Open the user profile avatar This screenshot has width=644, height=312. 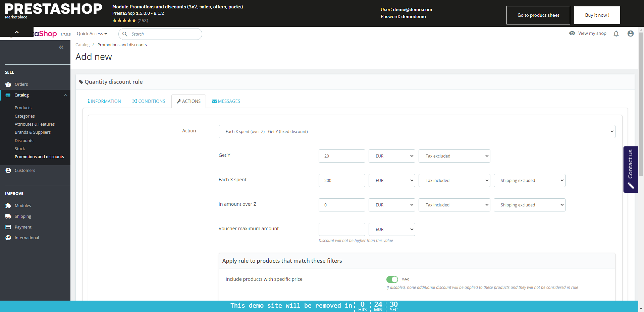[631, 34]
